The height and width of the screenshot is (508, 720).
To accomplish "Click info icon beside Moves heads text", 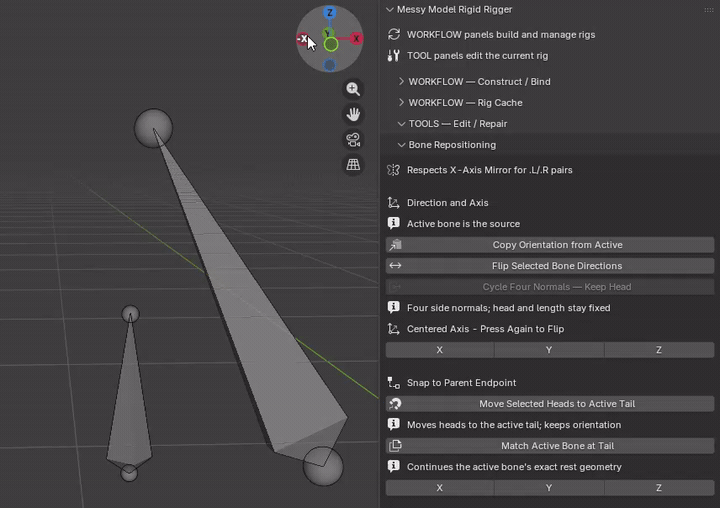I will (394, 424).
